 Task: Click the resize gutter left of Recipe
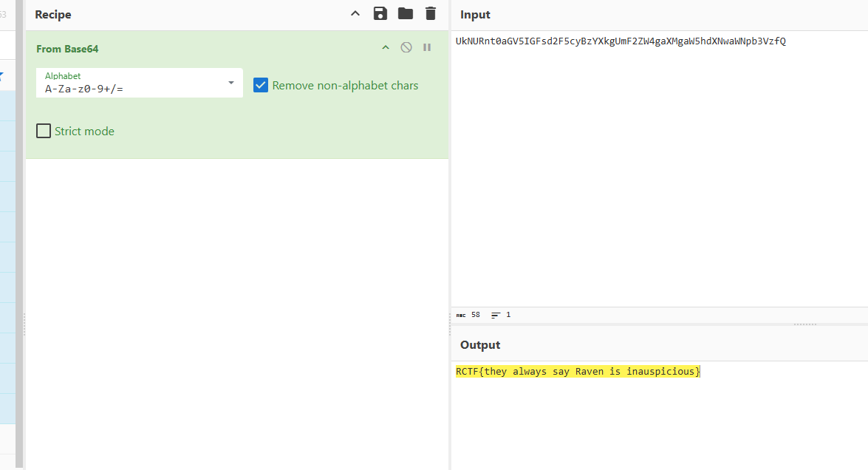pos(24,324)
